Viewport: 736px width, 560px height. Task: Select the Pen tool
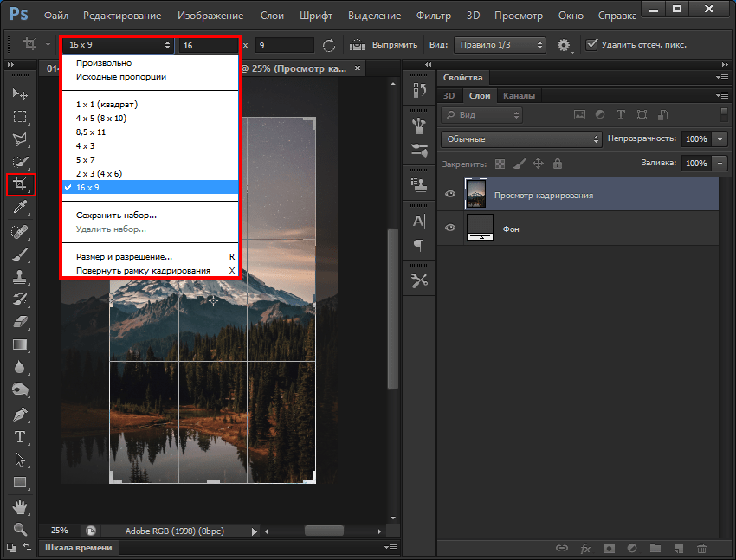20,415
